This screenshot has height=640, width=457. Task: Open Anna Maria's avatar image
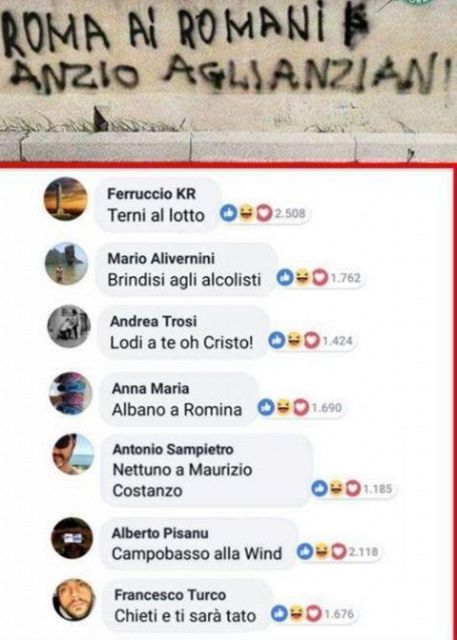[71, 393]
